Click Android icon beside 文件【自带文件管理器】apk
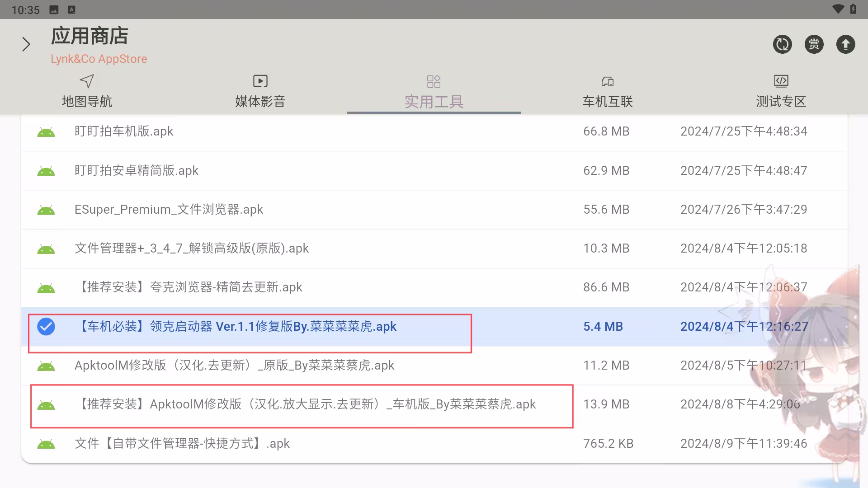868x488 pixels. [x=46, y=444]
